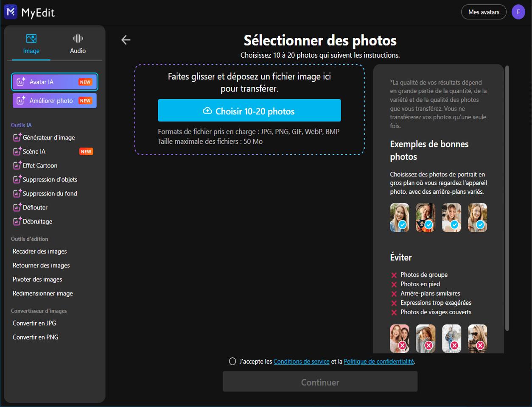532x407 pixels.
Task: Select the Débruitage tool
Action: click(x=36, y=221)
